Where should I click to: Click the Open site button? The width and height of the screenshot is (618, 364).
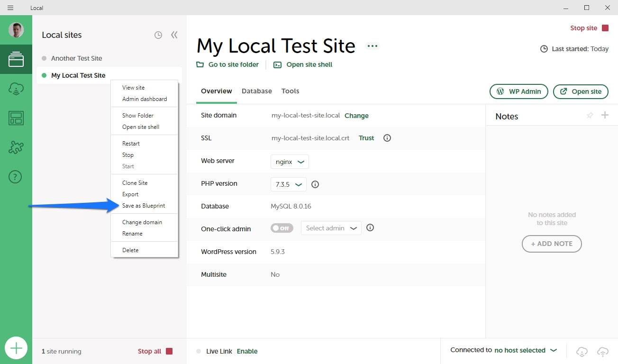[581, 91]
